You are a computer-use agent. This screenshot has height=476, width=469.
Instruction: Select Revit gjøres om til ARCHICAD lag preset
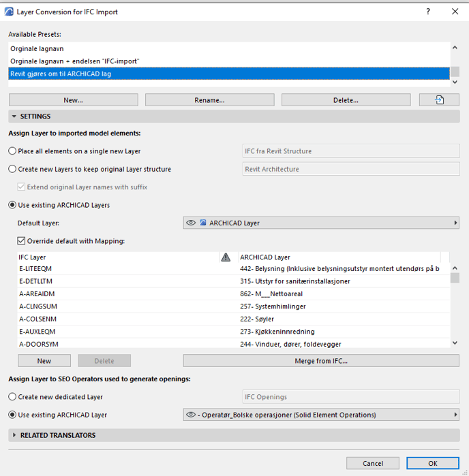pyautogui.click(x=229, y=74)
